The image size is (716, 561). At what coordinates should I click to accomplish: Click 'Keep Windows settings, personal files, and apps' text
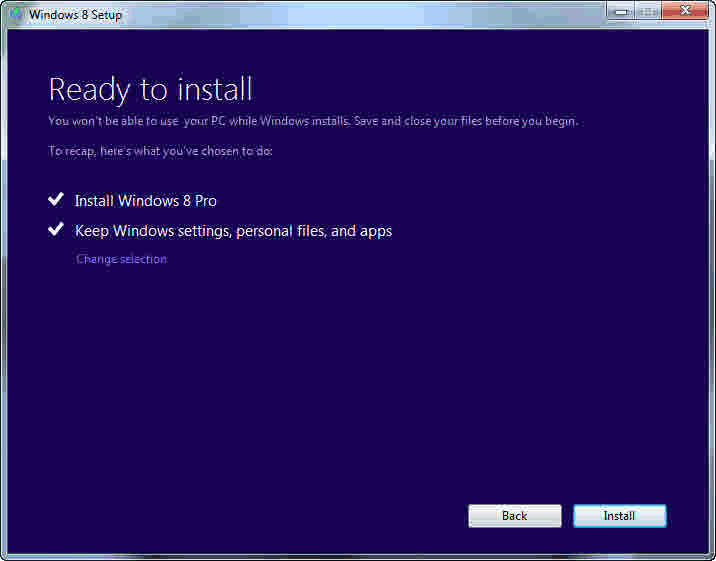tap(233, 231)
